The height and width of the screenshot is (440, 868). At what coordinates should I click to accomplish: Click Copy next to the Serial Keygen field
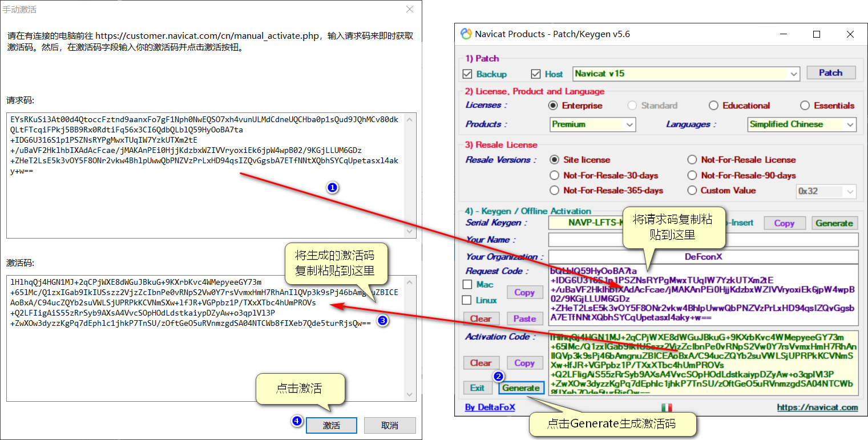[x=784, y=223]
